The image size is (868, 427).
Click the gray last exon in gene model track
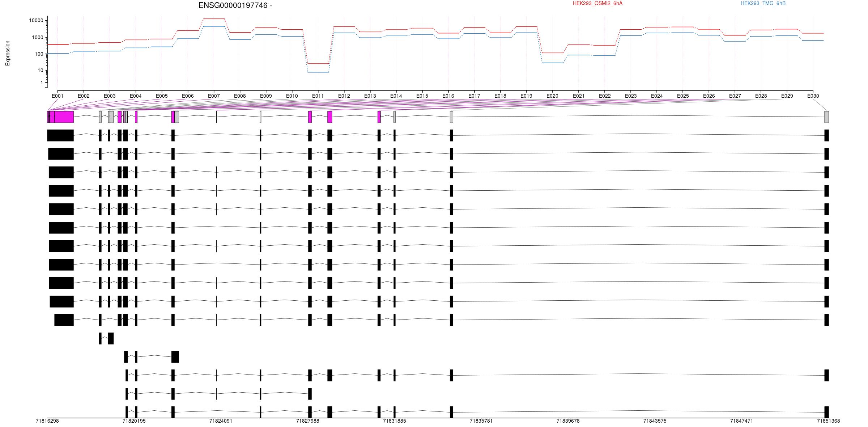tap(826, 117)
